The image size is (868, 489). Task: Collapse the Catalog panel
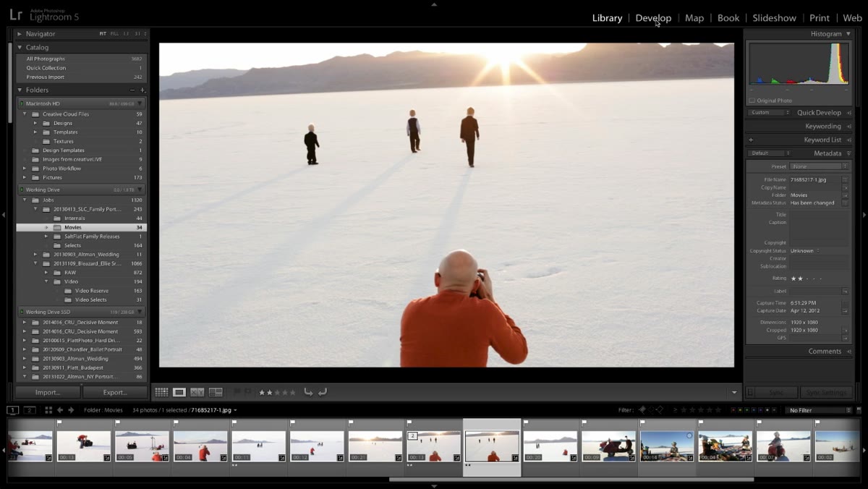[x=20, y=48]
